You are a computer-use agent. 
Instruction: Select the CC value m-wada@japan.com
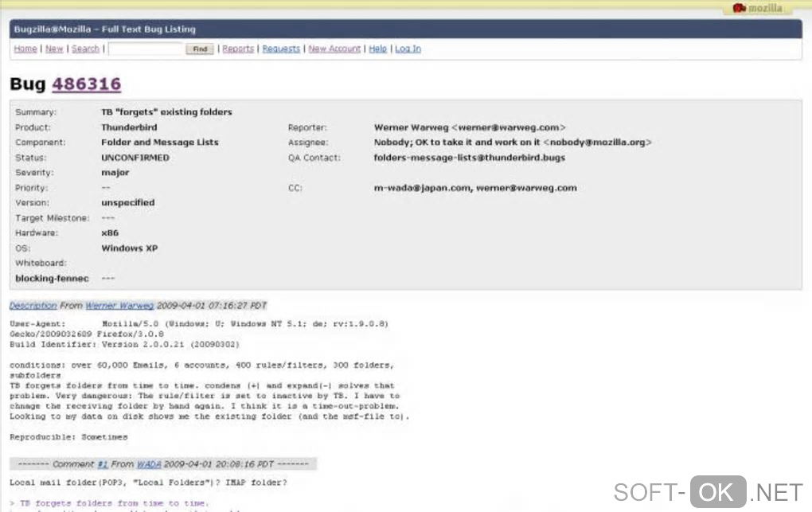[422, 188]
